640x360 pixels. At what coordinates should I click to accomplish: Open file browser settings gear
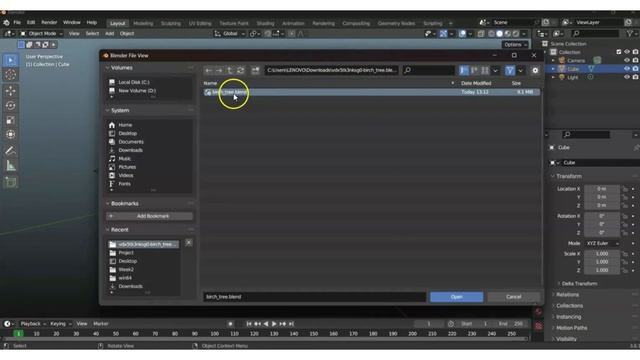tap(535, 71)
